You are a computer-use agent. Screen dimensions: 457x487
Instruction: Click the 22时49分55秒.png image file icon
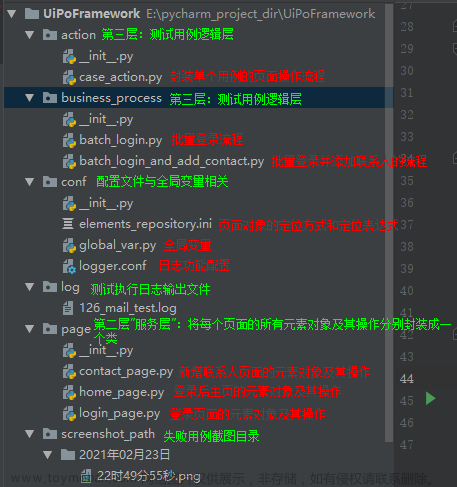[x=86, y=476]
